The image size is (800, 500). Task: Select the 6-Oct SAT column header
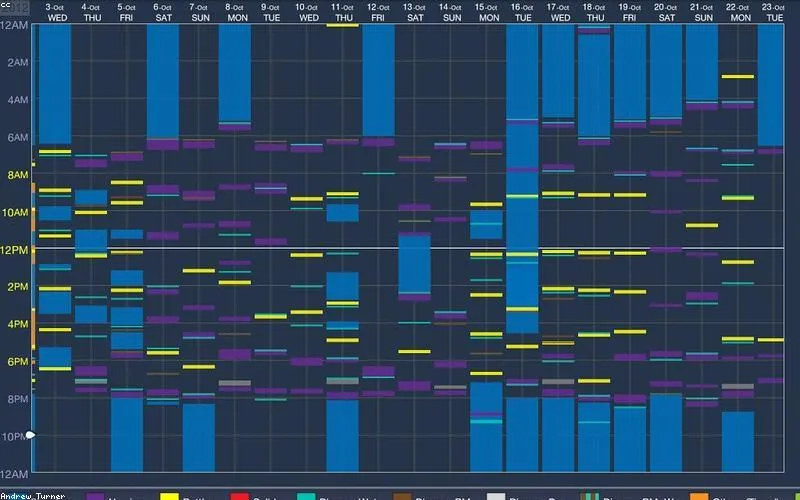click(163, 12)
